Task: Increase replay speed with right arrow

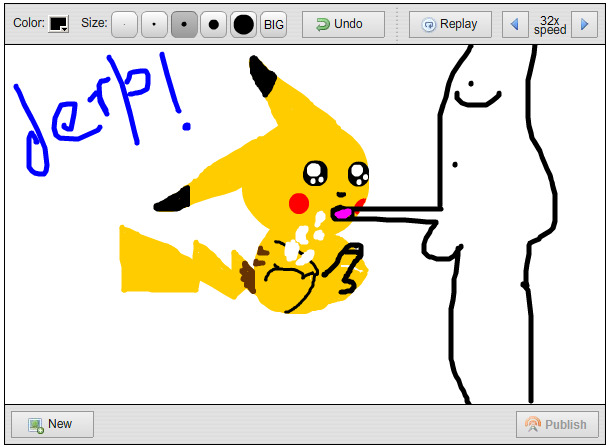Action: (x=585, y=24)
